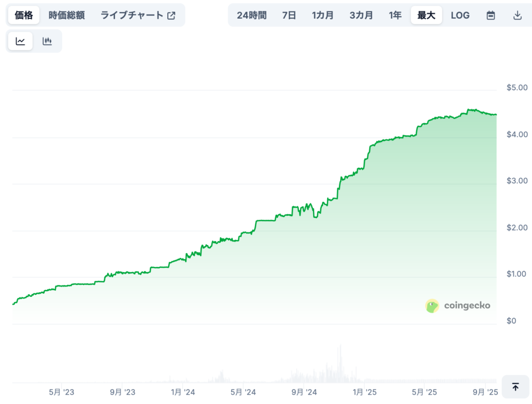
Task: Set the time range to 3カ月
Action: click(x=361, y=15)
